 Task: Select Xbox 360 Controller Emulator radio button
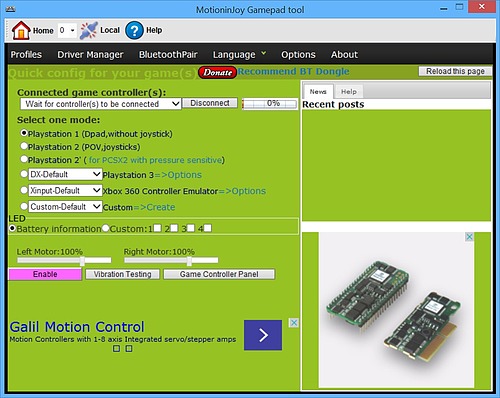(x=24, y=190)
